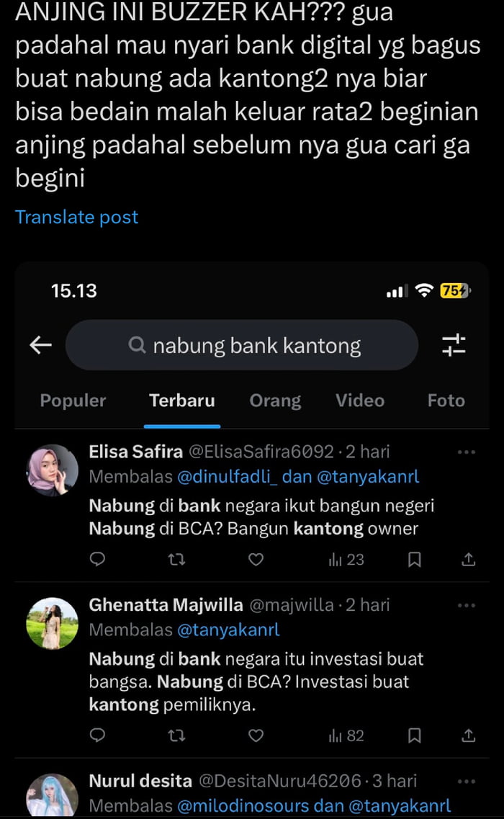Bookmark Ghenatta Majwilla's tweet

click(x=414, y=735)
